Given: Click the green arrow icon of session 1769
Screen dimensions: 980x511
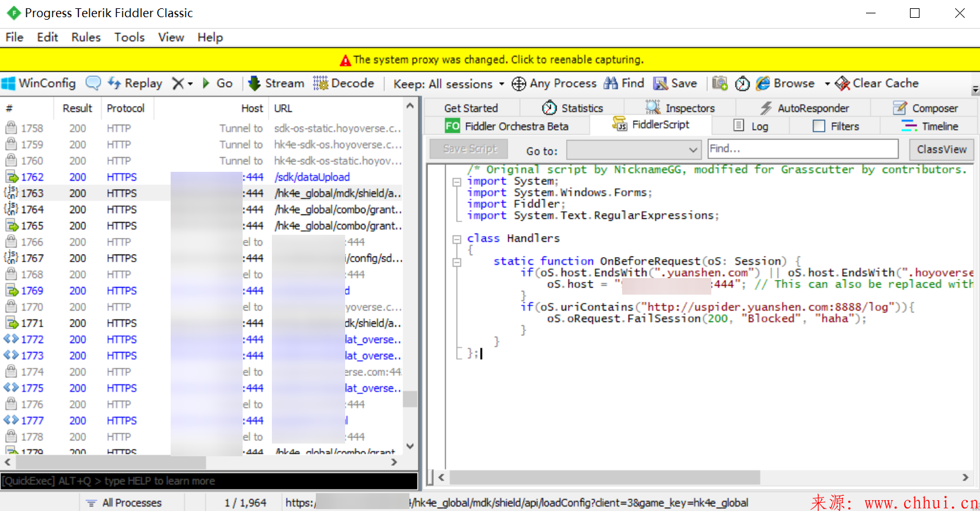Looking at the screenshot, I should click(x=11, y=290).
